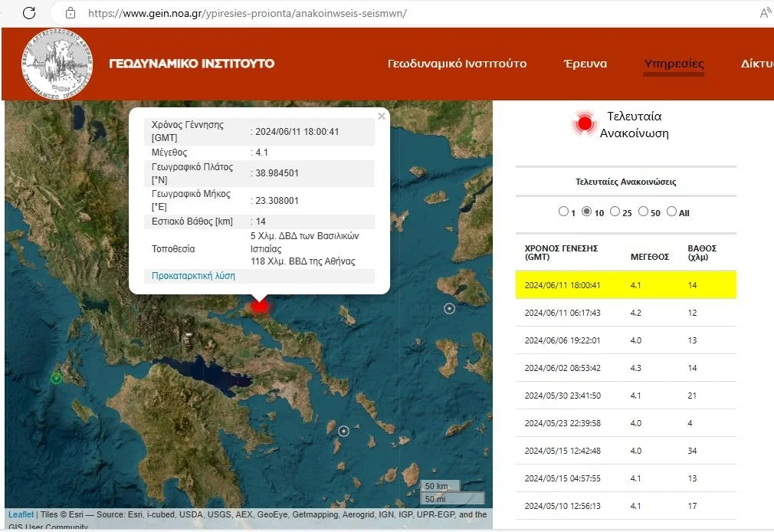Screen dimensions: 774x532
Task: Click depth 34 in the 2024/05/15 12:42:48 row
Action: [692, 451]
